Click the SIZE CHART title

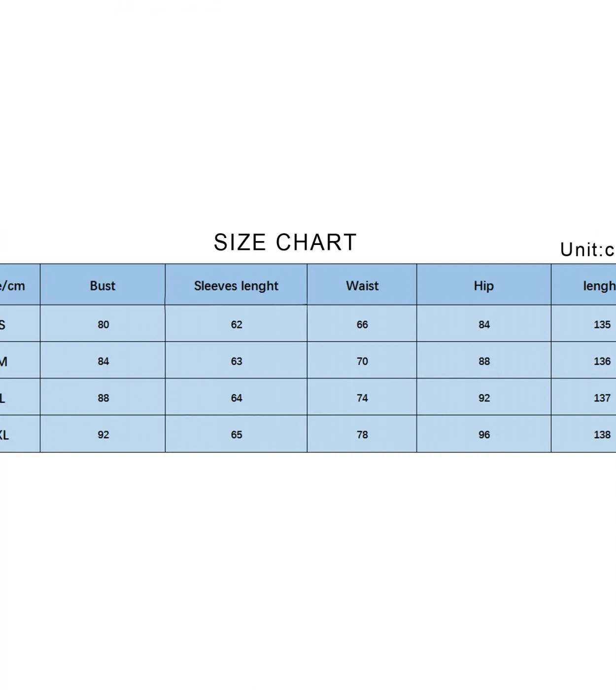click(285, 242)
